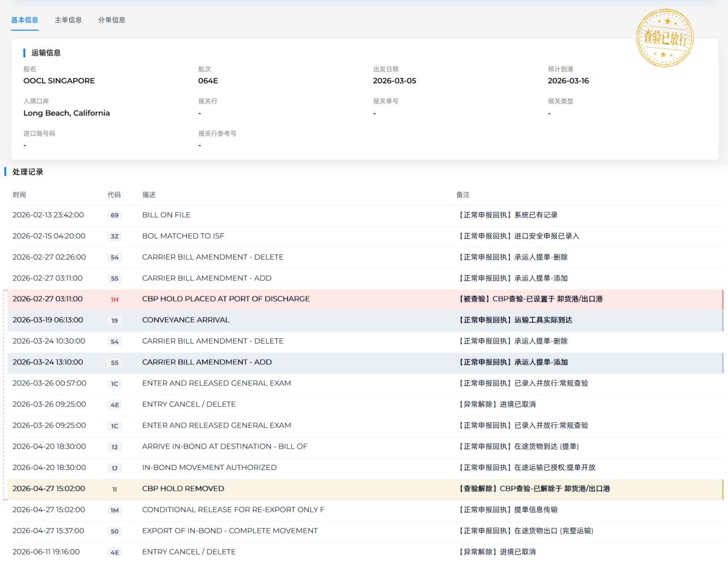Click the red 1H code badge

[114, 299]
